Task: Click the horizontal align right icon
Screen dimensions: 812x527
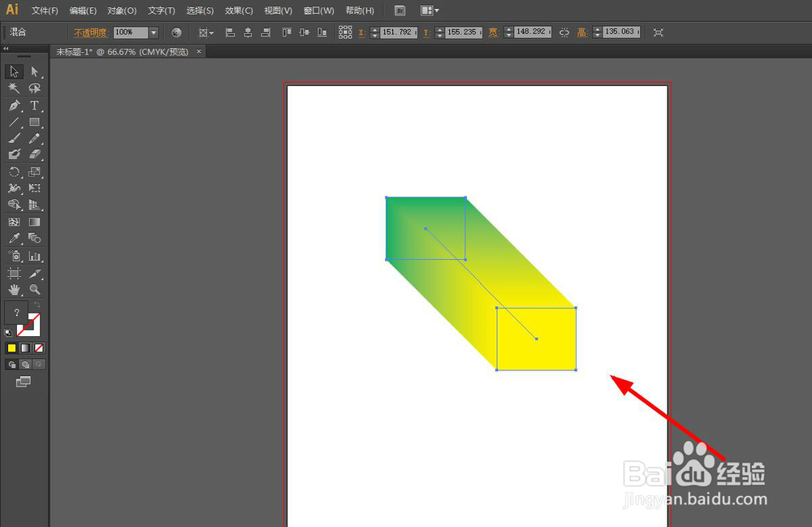Action: pos(266,32)
